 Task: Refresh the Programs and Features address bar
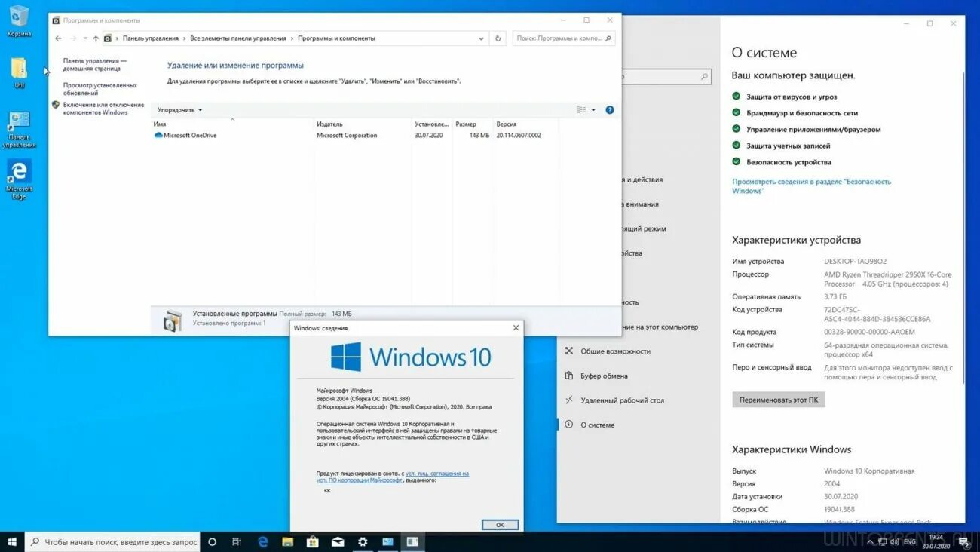[498, 38]
